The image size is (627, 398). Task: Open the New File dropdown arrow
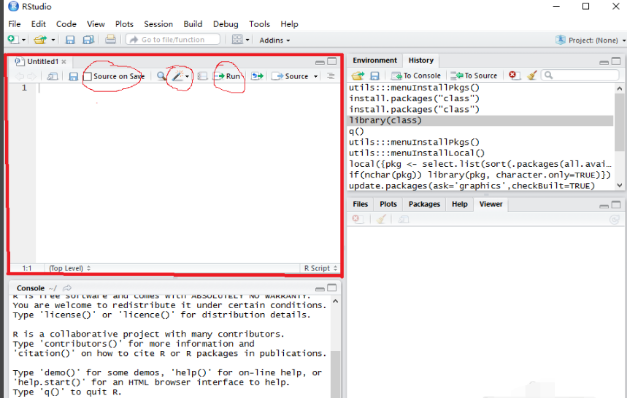pos(24,40)
